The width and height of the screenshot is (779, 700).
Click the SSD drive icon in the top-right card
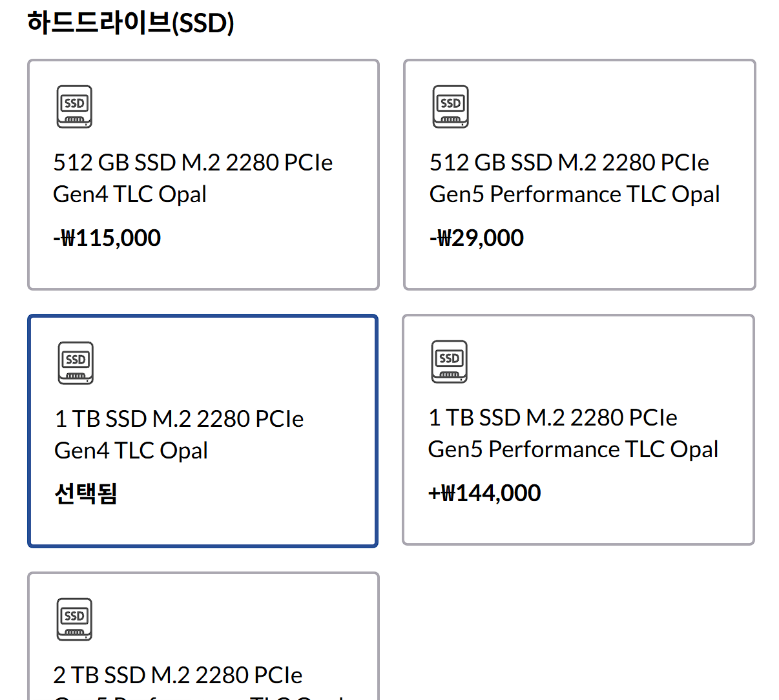pos(450,106)
